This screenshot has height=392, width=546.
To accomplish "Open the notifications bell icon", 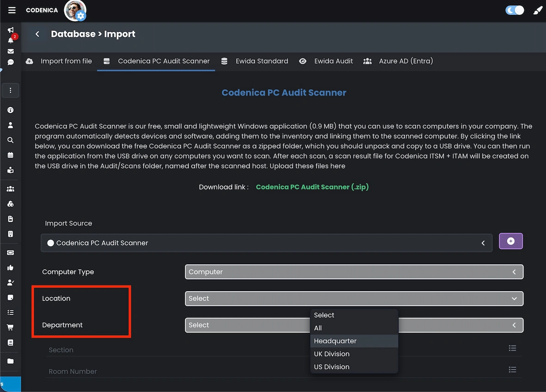I will click(x=10, y=40).
